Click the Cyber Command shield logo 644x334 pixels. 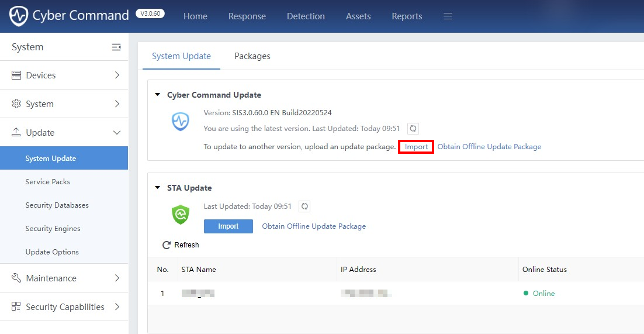point(19,16)
